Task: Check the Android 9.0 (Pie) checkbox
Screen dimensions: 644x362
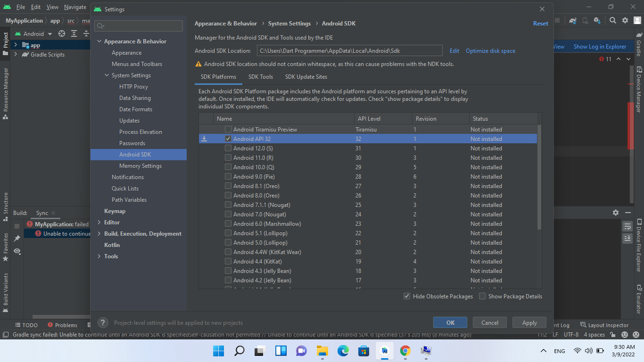Action: [x=228, y=176]
